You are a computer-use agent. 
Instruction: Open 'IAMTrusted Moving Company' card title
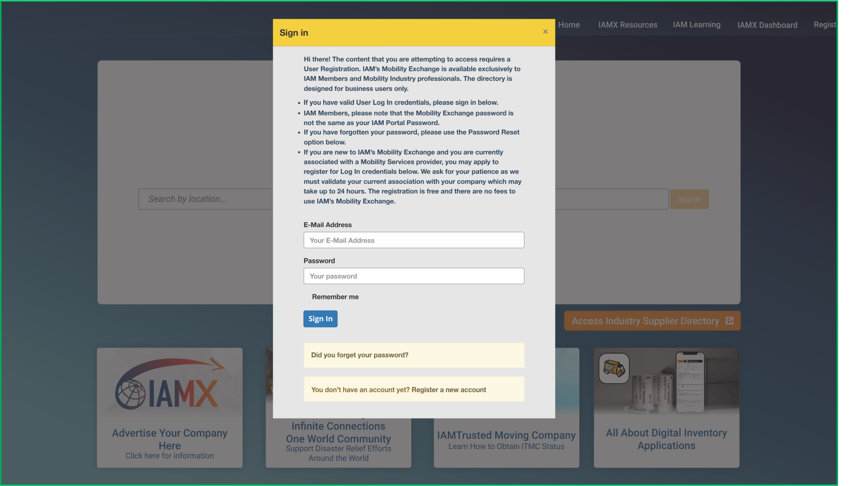(x=506, y=435)
